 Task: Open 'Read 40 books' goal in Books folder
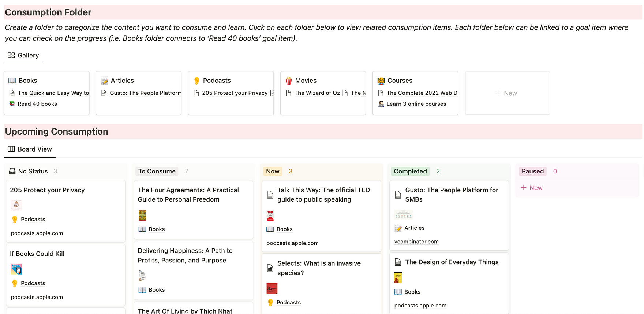point(37,104)
